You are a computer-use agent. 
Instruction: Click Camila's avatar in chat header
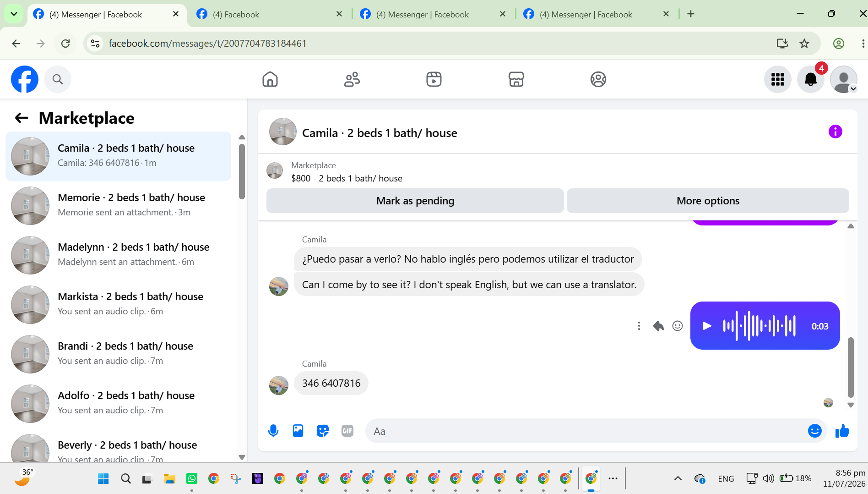(x=283, y=132)
